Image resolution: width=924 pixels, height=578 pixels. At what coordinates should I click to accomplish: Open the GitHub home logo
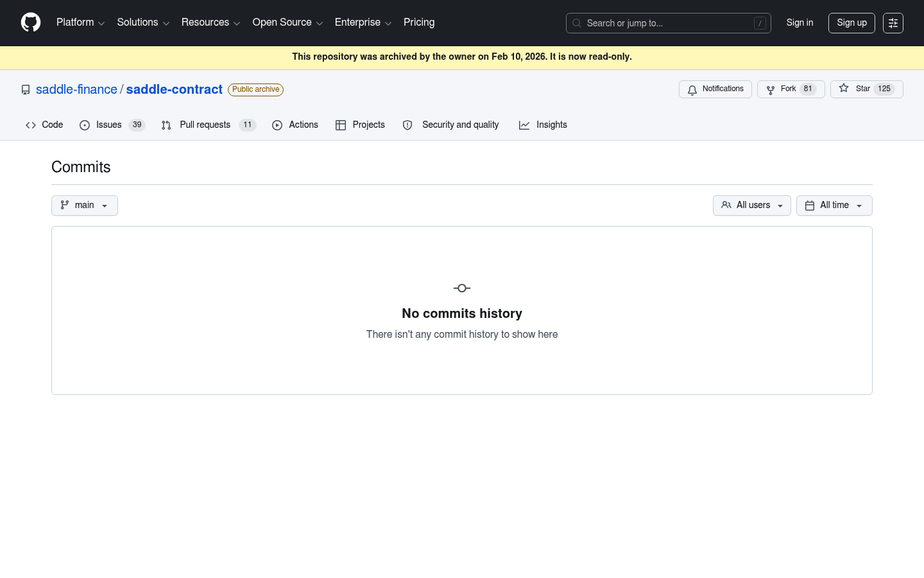[x=31, y=22]
